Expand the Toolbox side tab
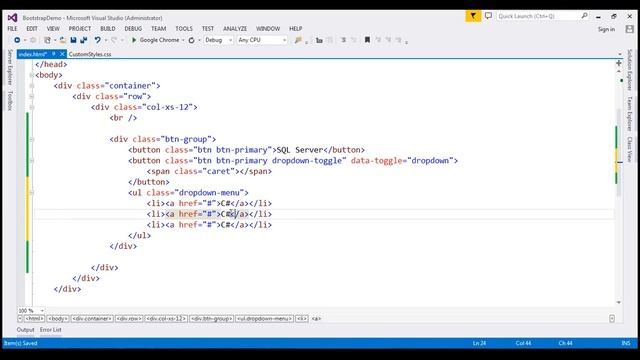The image size is (640, 360). (x=10, y=100)
